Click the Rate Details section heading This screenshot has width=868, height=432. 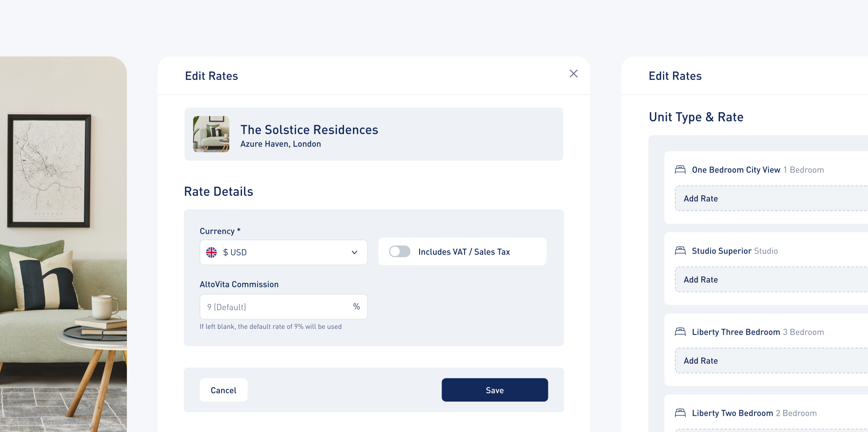pos(218,191)
